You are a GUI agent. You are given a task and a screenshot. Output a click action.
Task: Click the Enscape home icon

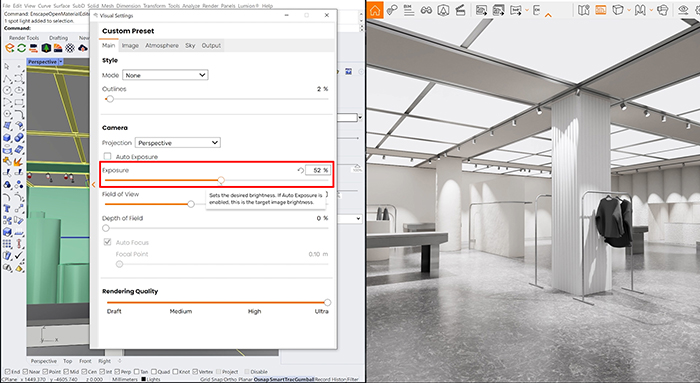pos(375,10)
